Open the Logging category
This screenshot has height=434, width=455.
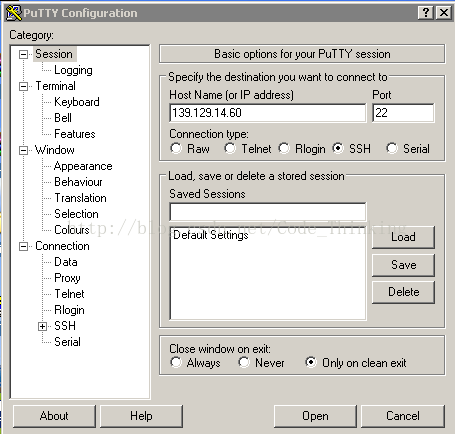(73, 70)
